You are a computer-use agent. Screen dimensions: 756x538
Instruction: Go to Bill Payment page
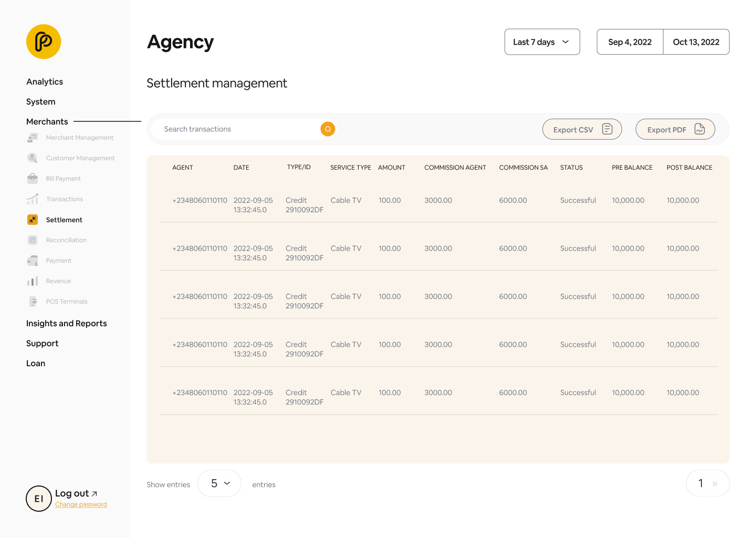click(x=64, y=179)
